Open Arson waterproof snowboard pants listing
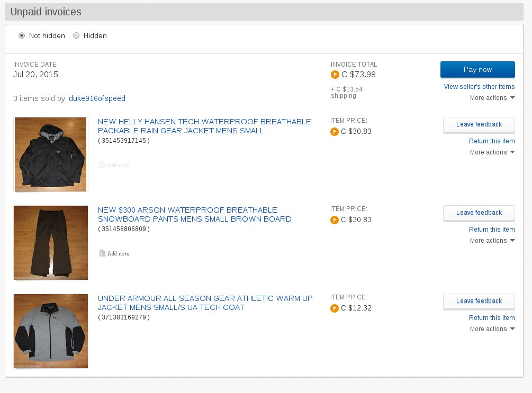Screen dimensions: 532x393 195,214
